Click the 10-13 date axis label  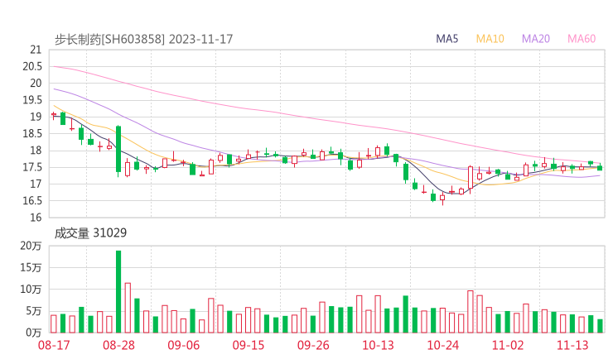click(x=378, y=345)
